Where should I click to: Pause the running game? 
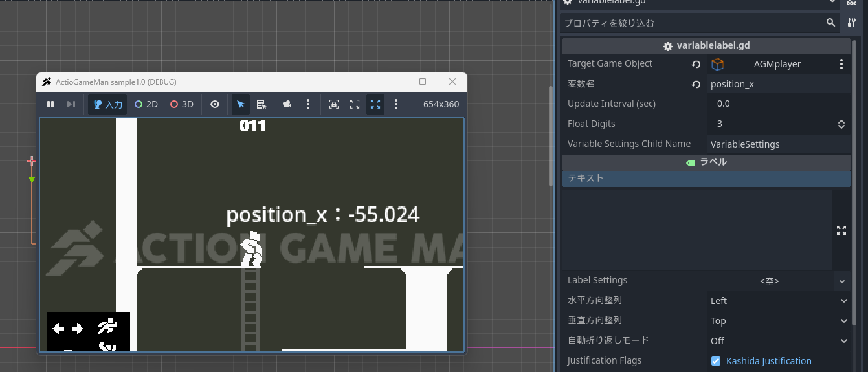click(50, 104)
